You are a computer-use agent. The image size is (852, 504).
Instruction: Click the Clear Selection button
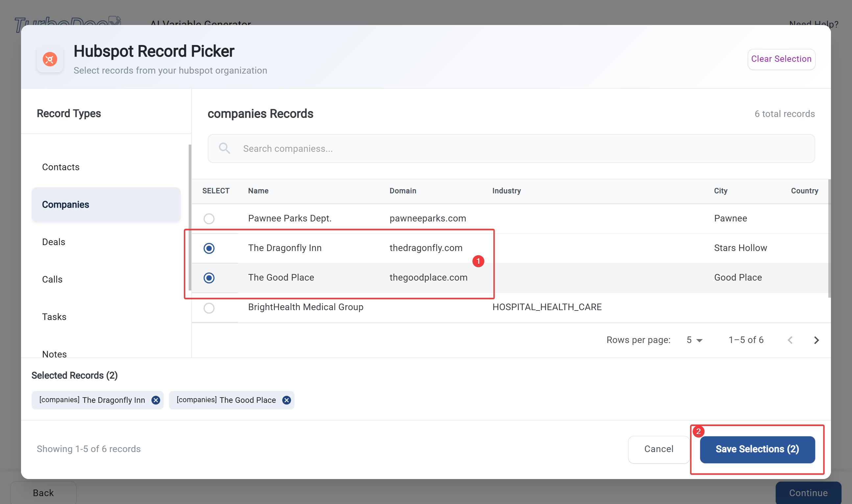coord(781,59)
